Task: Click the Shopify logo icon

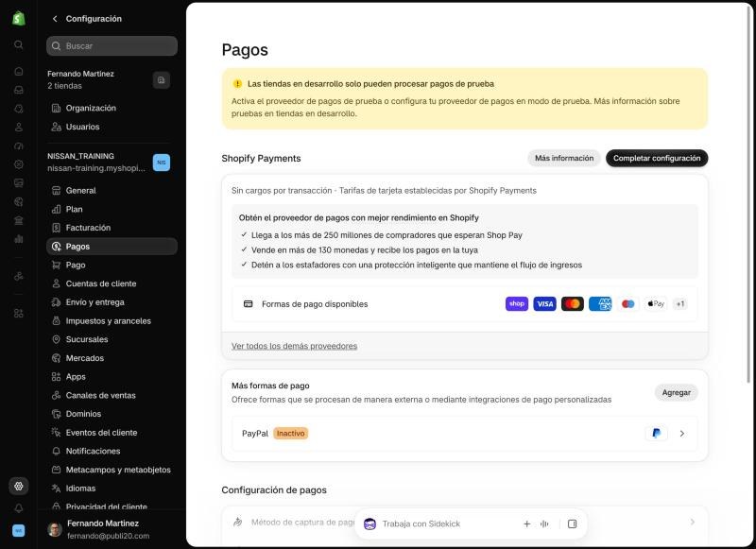Action: coord(18,18)
